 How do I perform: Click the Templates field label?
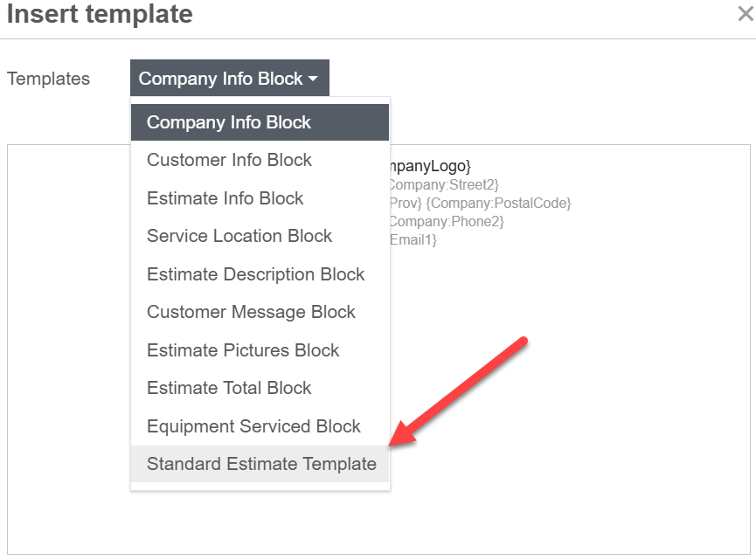tap(49, 79)
